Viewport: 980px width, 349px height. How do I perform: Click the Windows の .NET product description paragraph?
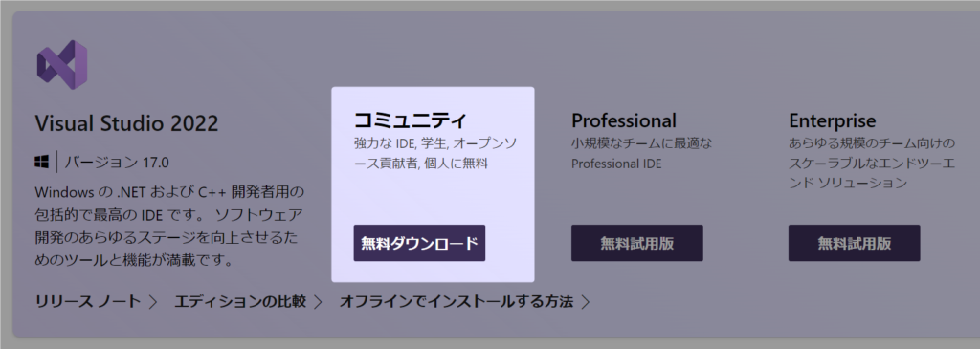click(169, 225)
